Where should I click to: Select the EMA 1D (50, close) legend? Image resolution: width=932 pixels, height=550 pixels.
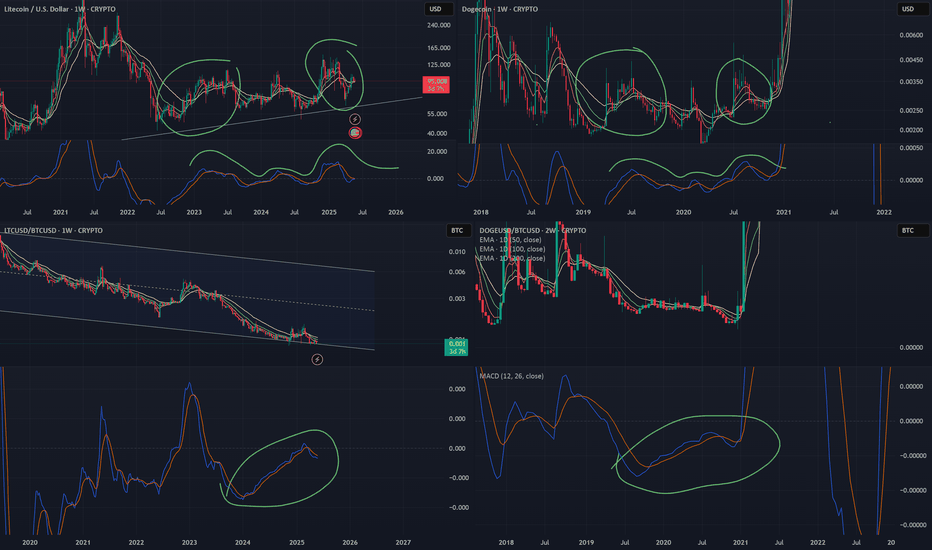[x=511, y=240]
